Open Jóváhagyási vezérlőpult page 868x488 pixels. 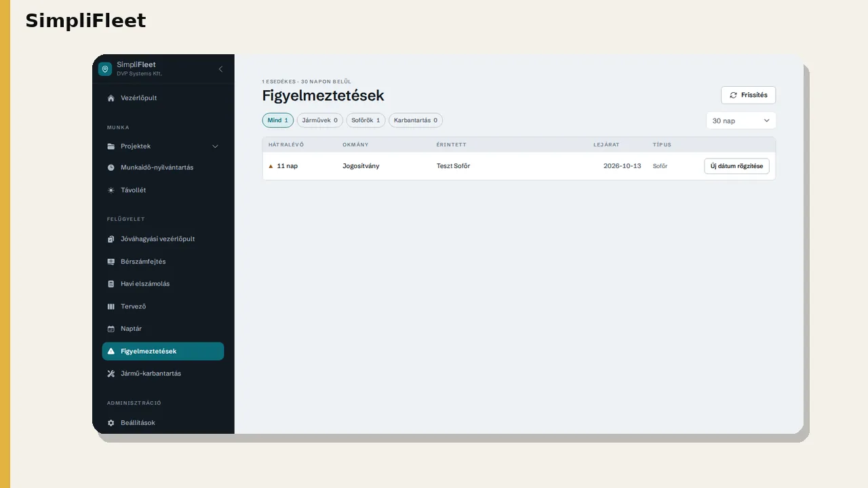click(x=163, y=239)
